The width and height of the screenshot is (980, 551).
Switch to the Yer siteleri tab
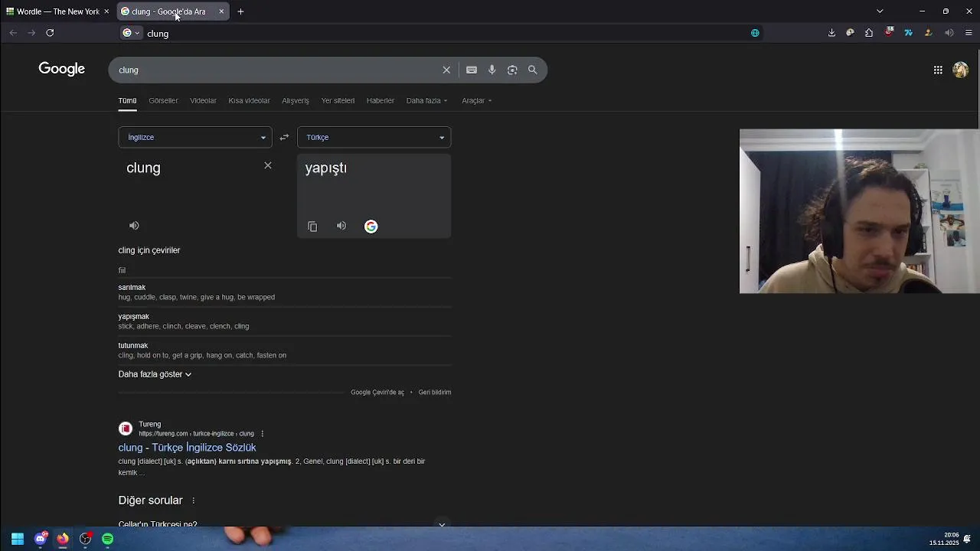click(338, 100)
